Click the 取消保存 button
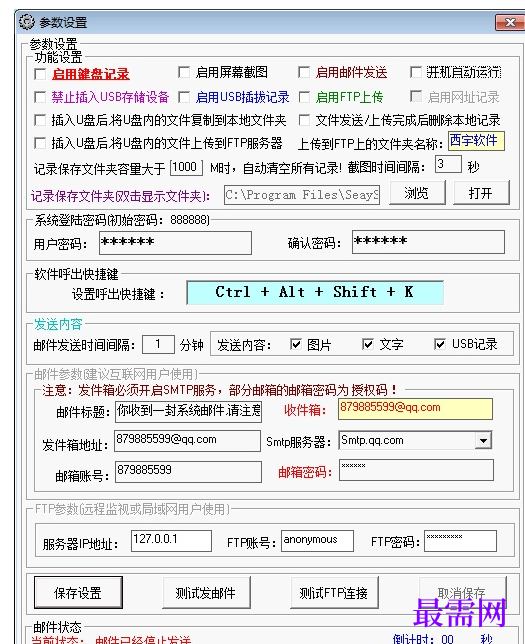The width and height of the screenshot is (525, 644). point(462,593)
